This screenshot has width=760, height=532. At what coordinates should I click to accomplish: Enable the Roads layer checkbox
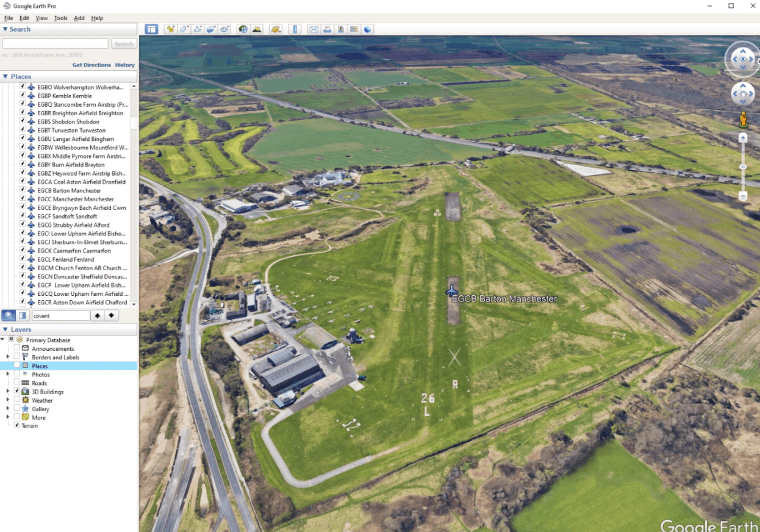17,383
